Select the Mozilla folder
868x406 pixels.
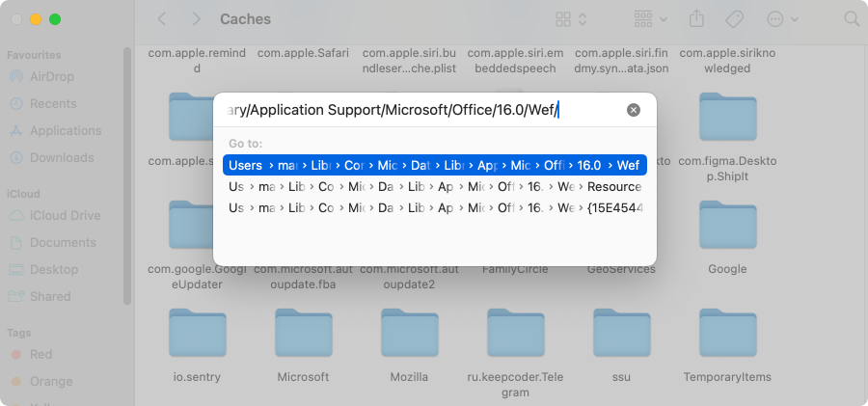click(x=410, y=335)
